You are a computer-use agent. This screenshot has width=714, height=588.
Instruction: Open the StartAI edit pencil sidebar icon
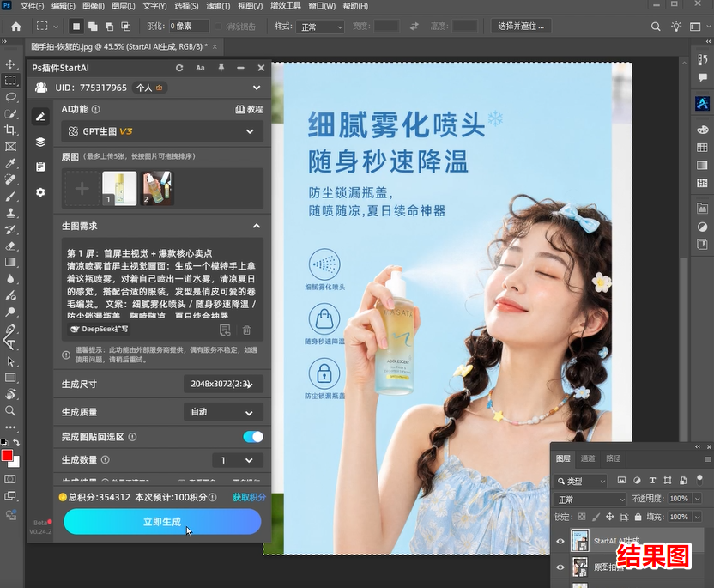[x=40, y=117]
